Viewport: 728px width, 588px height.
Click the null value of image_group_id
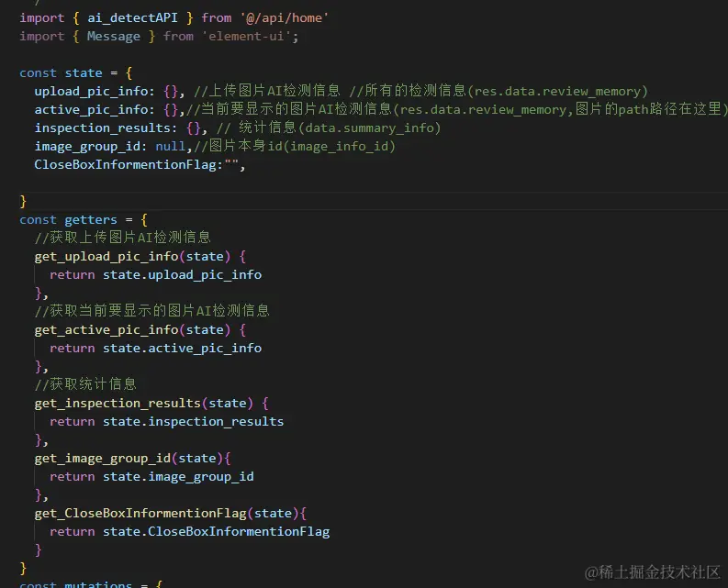click(x=171, y=146)
